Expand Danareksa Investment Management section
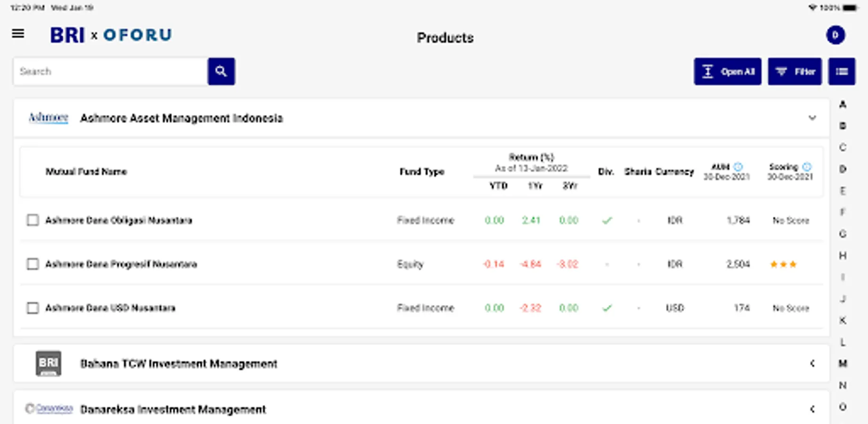This screenshot has height=424, width=868. click(812, 409)
